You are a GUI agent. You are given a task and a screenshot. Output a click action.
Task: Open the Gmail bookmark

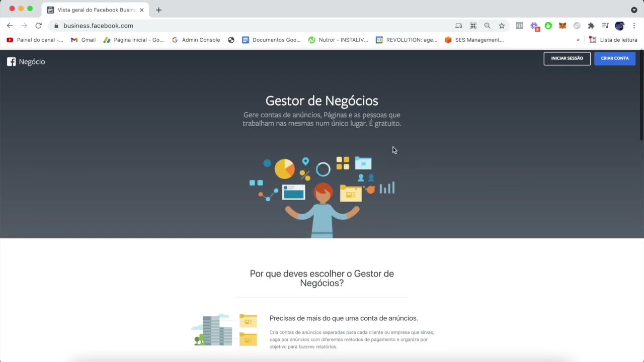[x=83, y=40]
